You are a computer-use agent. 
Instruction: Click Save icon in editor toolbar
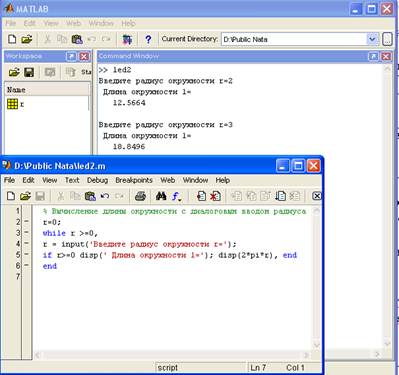pyautogui.click(x=40, y=196)
